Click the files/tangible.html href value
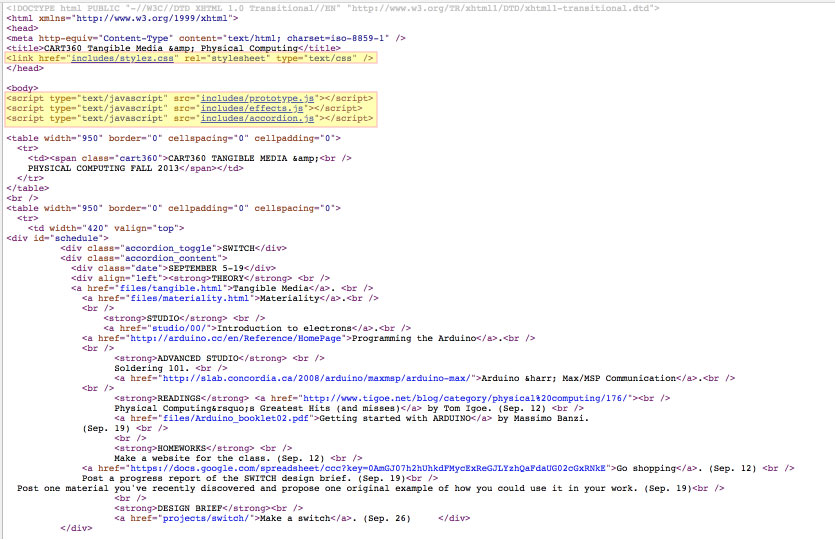This screenshot has height=540, width=836. (x=171, y=288)
